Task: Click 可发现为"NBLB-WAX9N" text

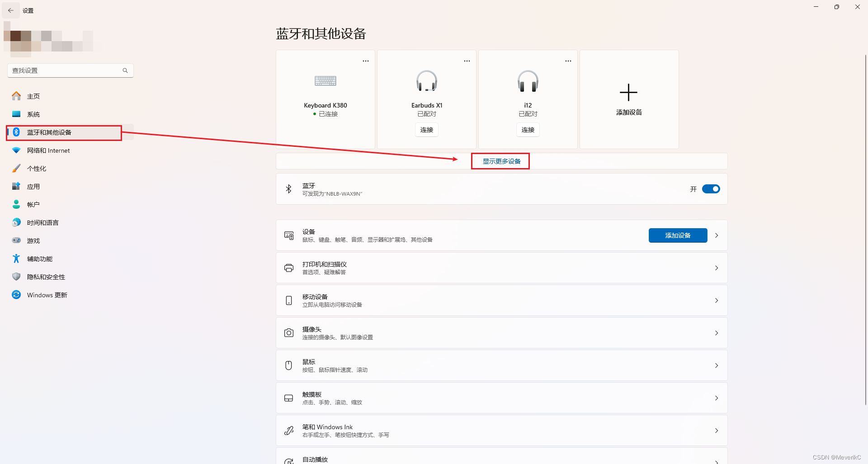Action: (x=332, y=194)
